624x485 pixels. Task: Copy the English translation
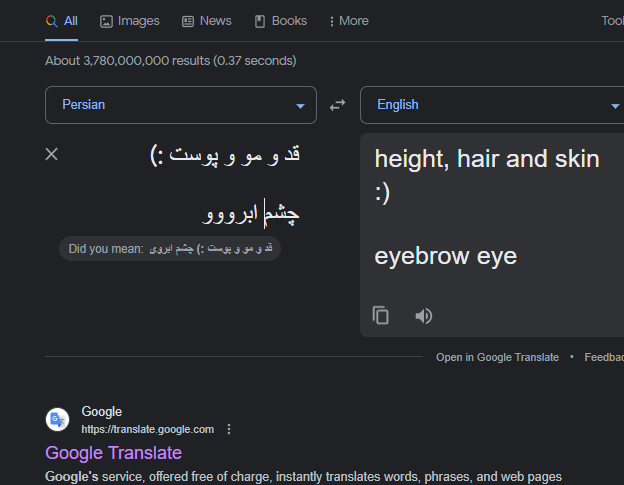[380, 316]
